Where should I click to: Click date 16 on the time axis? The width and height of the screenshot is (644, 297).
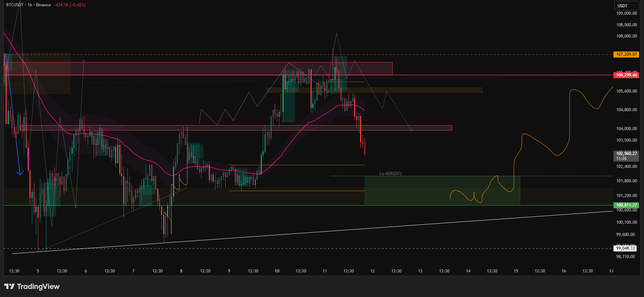coord(564,271)
